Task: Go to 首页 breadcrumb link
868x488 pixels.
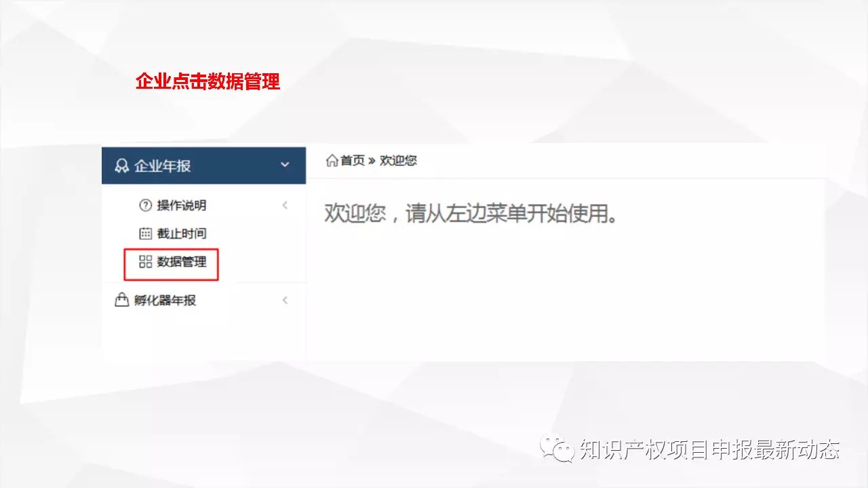Action: tap(352, 161)
